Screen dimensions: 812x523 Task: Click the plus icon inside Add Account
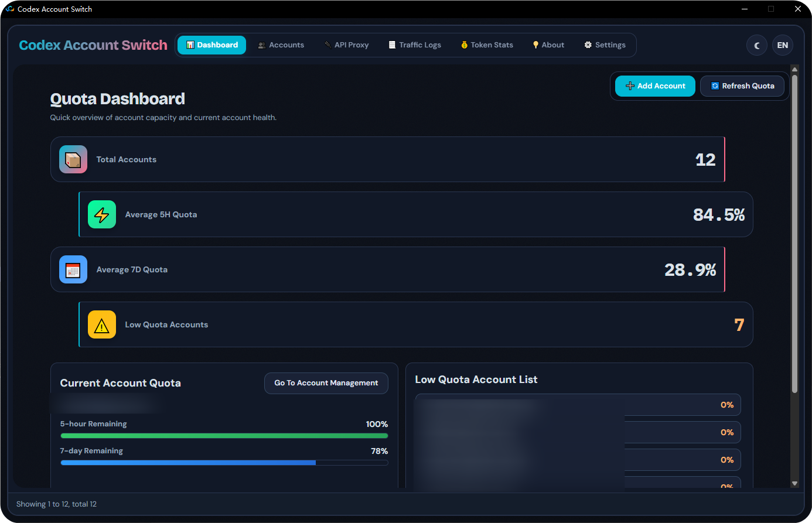click(x=629, y=86)
